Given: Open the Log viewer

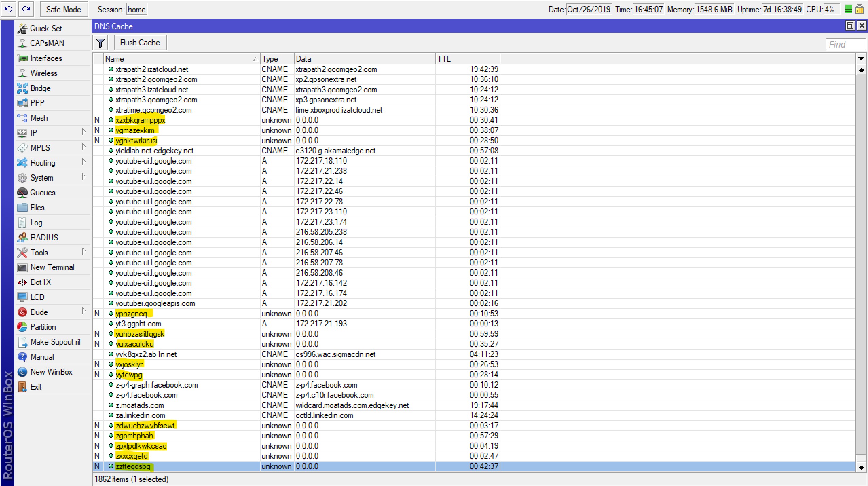Looking at the screenshot, I should tap(36, 222).
